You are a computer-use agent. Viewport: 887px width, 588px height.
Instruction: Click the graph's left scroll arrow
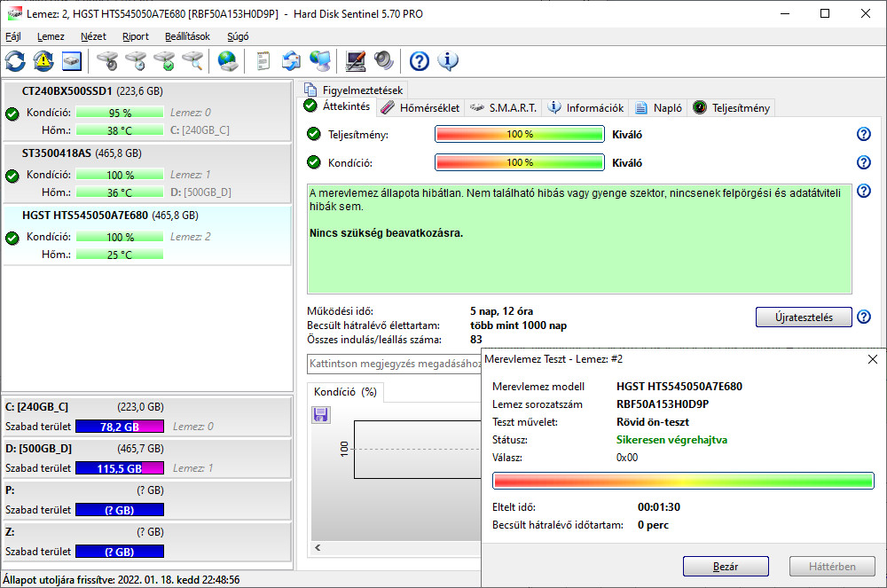point(318,547)
